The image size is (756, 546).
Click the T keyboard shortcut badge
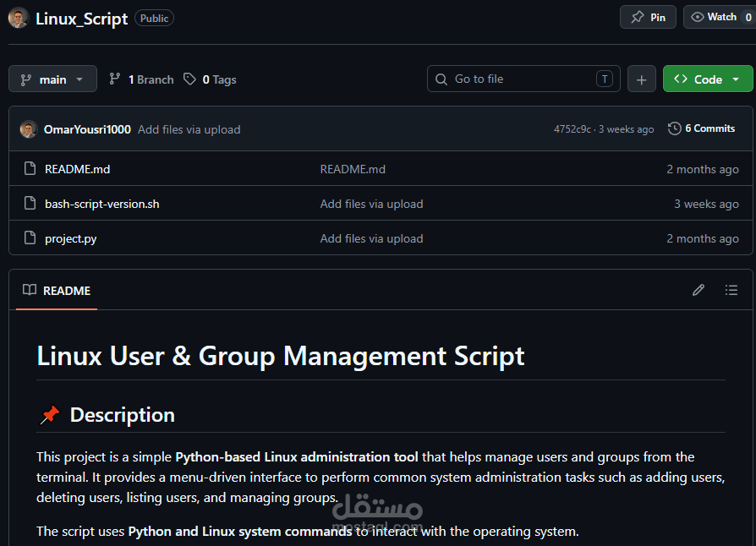coord(605,79)
